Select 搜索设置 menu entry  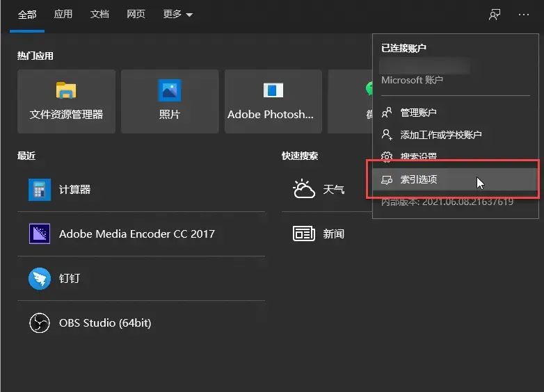pyautogui.click(x=456, y=156)
